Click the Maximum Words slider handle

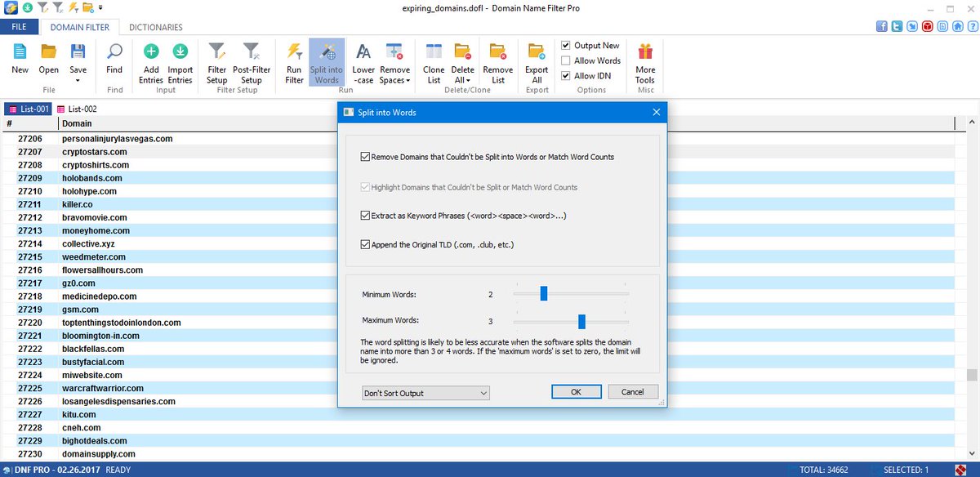[581, 321]
